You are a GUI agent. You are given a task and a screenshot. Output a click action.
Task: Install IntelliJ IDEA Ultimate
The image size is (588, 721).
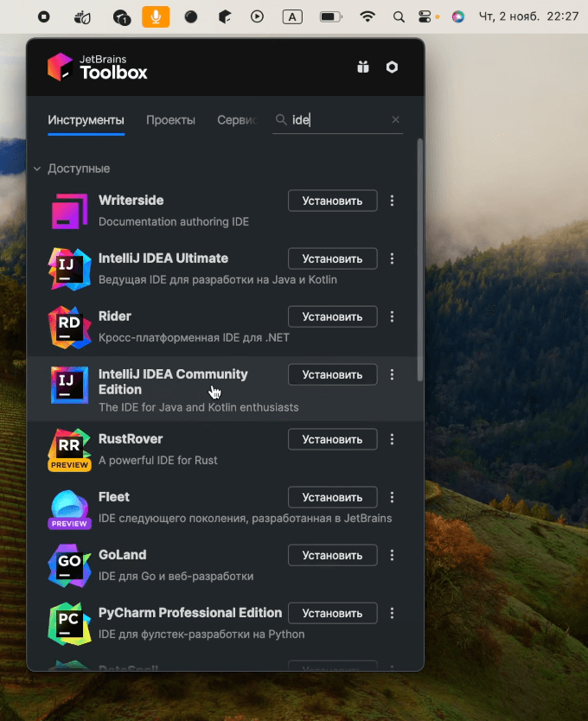point(333,258)
